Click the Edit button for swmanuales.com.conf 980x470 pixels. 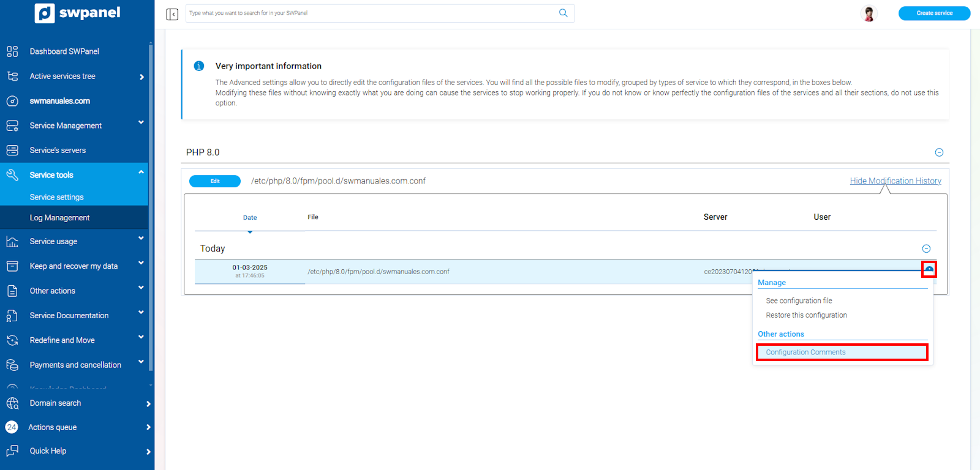pos(215,181)
